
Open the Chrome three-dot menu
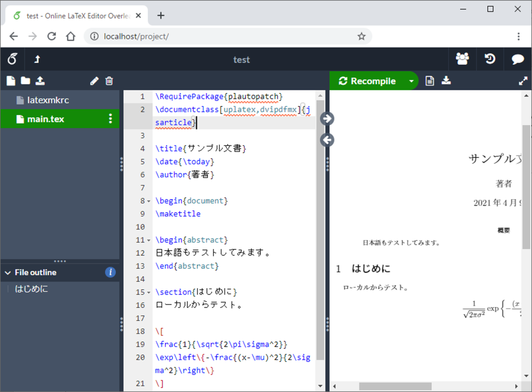[x=518, y=36]
